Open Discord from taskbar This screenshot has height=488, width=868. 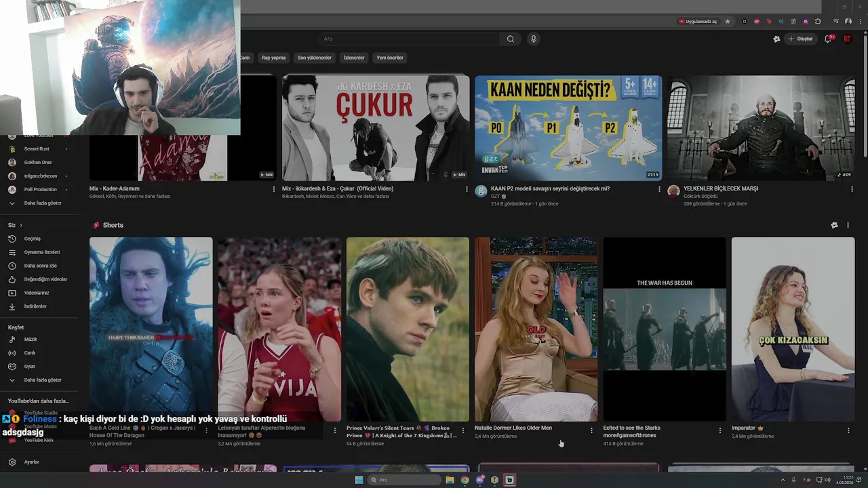coord(479,480)
